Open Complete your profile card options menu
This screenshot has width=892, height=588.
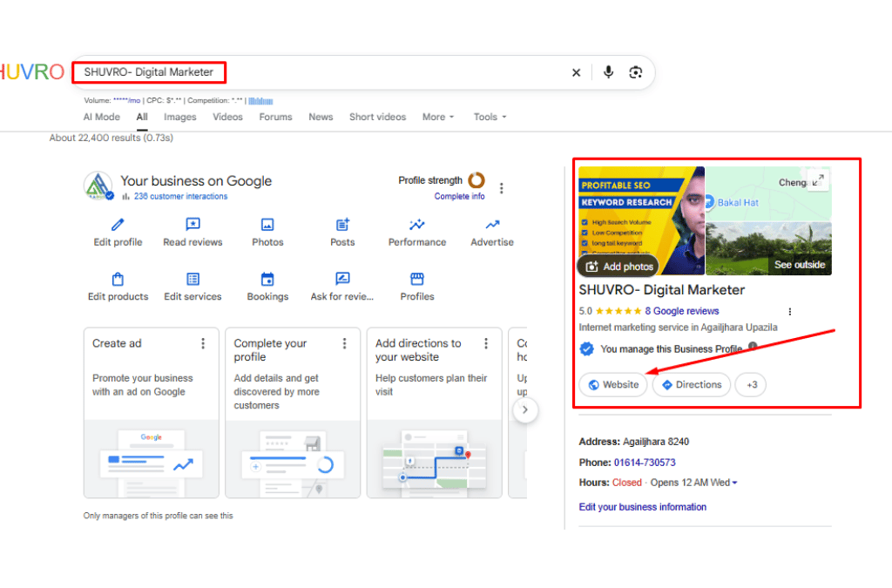(x=344, y=343)
